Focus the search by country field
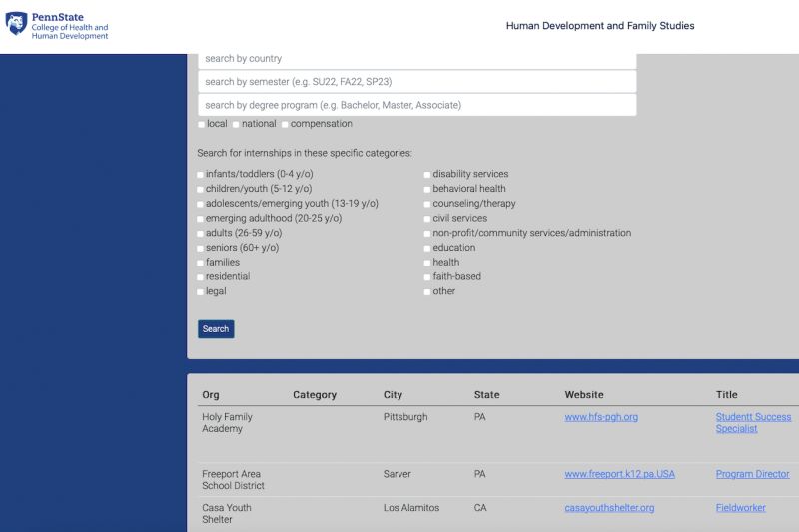The image size is (799, 532). 416,59
